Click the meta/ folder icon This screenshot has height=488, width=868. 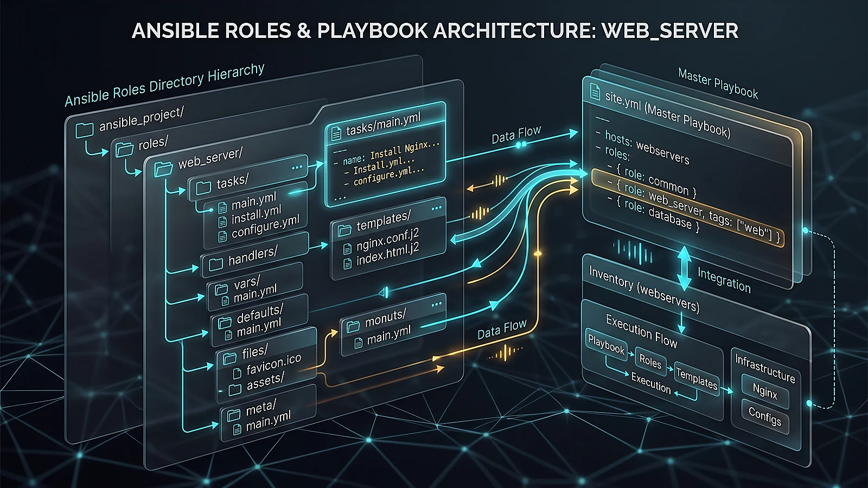[x=234, y=415]
